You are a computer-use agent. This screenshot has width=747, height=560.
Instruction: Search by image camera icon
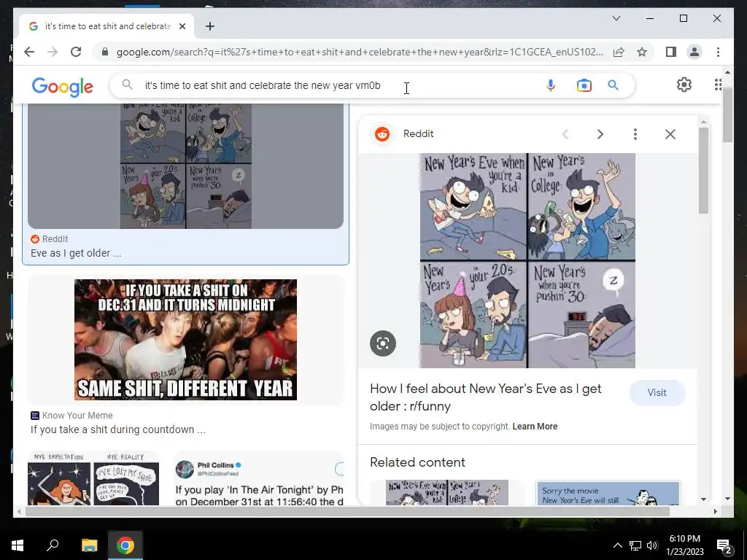click(584, 85)
